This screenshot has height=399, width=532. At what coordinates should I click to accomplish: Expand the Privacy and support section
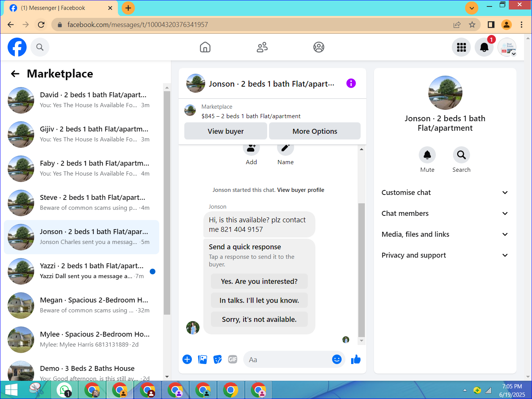coord(445,255)
